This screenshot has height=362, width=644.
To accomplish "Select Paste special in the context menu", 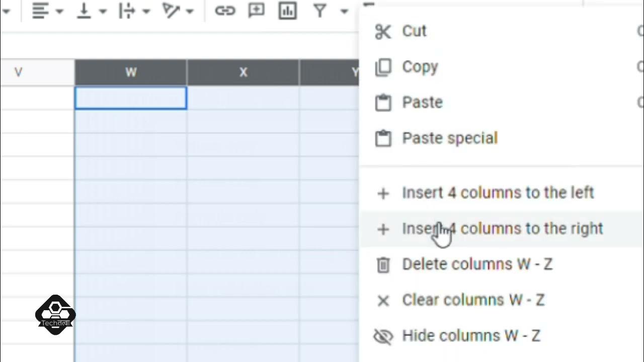I will (449, 138).
